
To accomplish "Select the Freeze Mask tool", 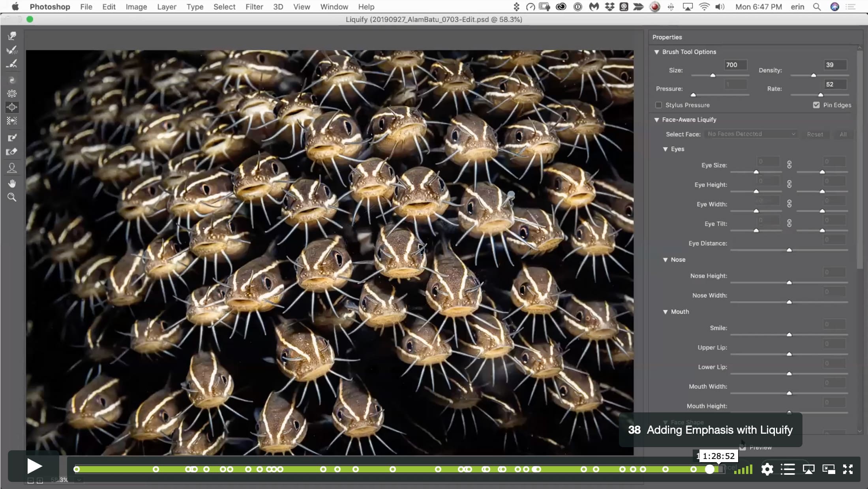I will pyautogui.click(x=12, y=137).
